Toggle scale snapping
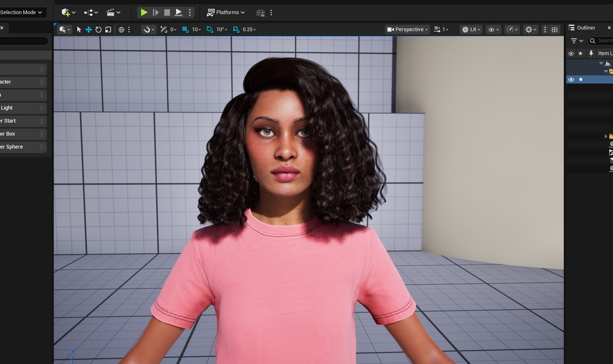Viewport: 613px width, 364px height. [236, 30]
